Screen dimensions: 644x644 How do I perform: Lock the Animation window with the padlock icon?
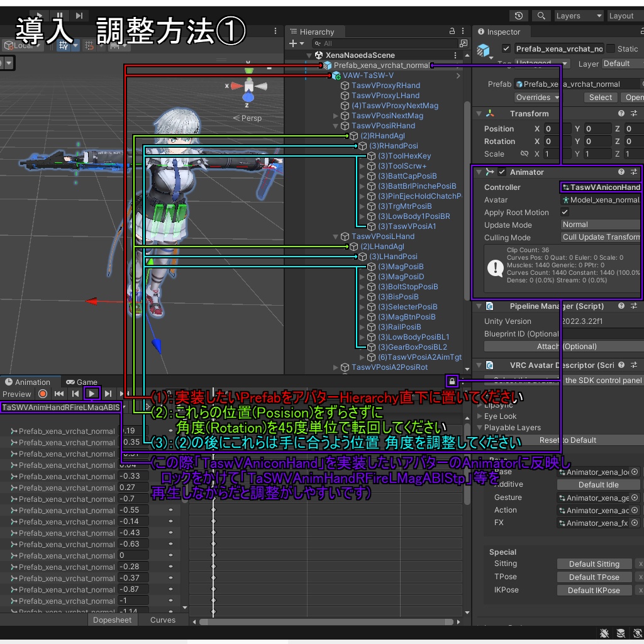pyautogui.click(x=452, y=381)
